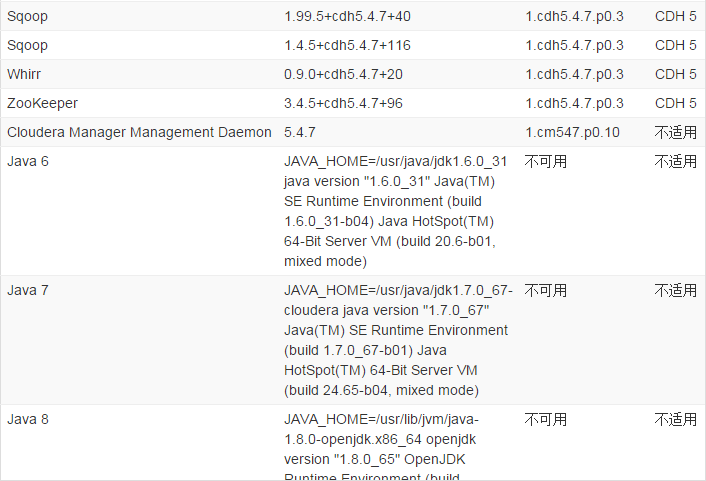
Task: Click the Java 8 openjdk 1.8.0_65 version text
Action: (x=381, y=446)
